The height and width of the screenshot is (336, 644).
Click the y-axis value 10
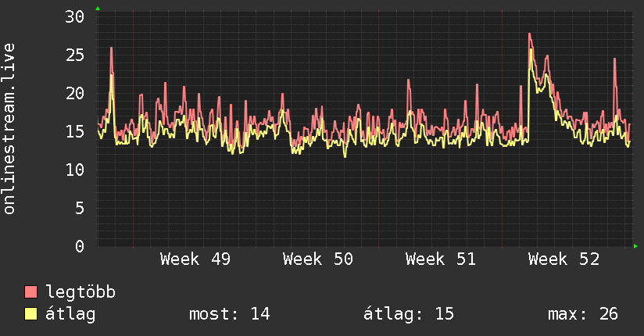(75, 170)
